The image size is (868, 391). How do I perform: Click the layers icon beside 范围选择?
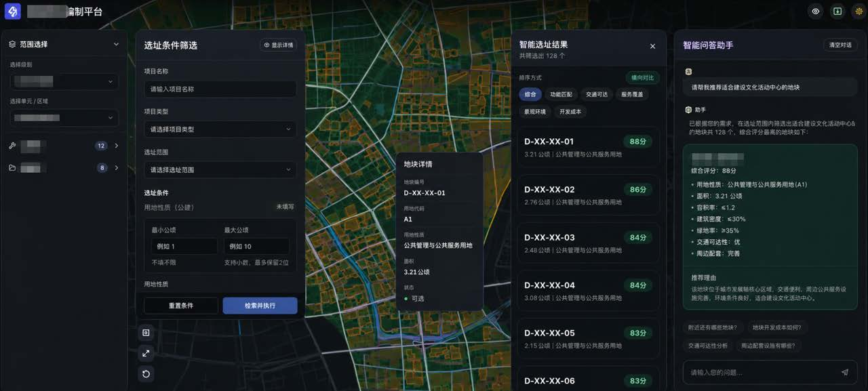(x=12, y=44)
